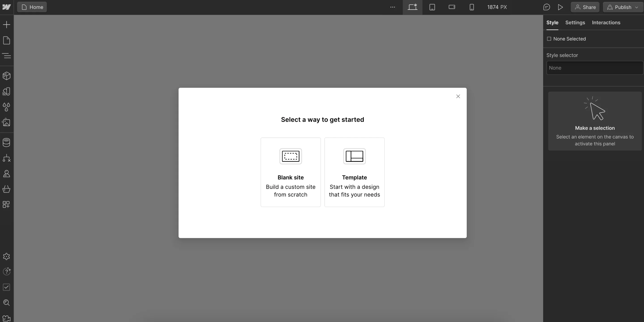This screenshot has width=644, height=322.
Task: Open the Ecommerce basket icon
Action: coord(6,189)
